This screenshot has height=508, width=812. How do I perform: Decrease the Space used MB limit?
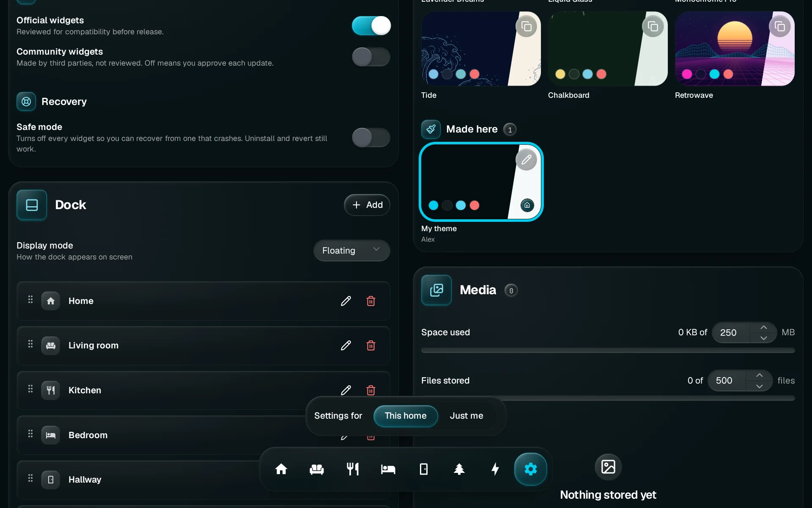pos(763,338)
